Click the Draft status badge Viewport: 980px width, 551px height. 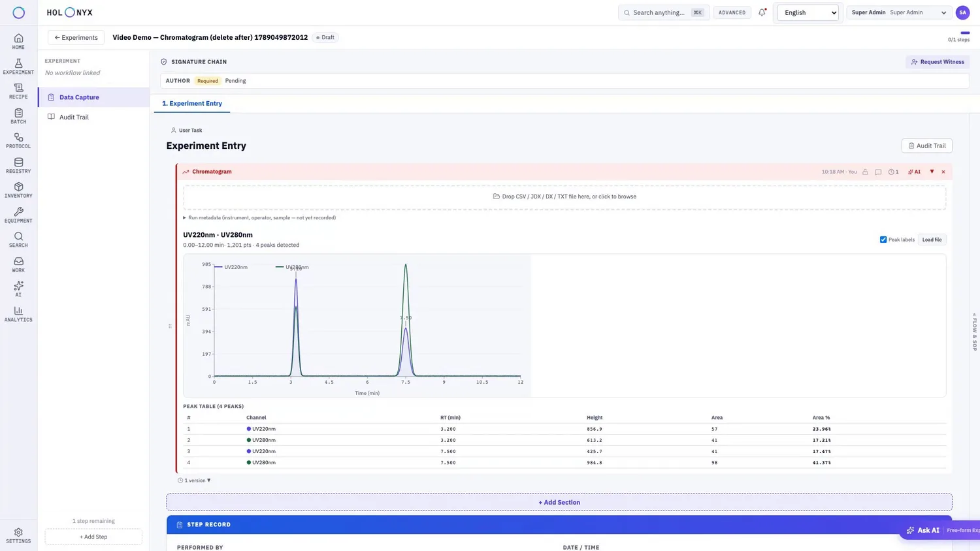tap(325, 37)
